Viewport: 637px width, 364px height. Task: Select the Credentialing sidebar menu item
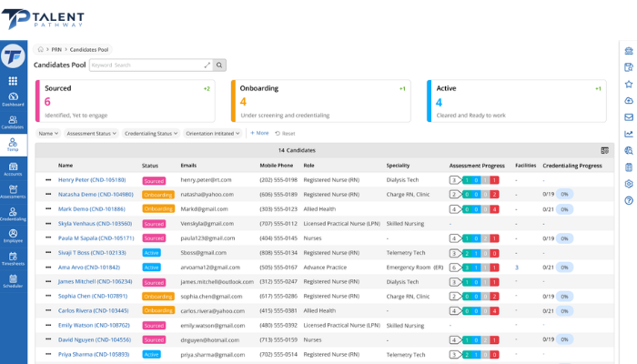[x=13, y=215]
